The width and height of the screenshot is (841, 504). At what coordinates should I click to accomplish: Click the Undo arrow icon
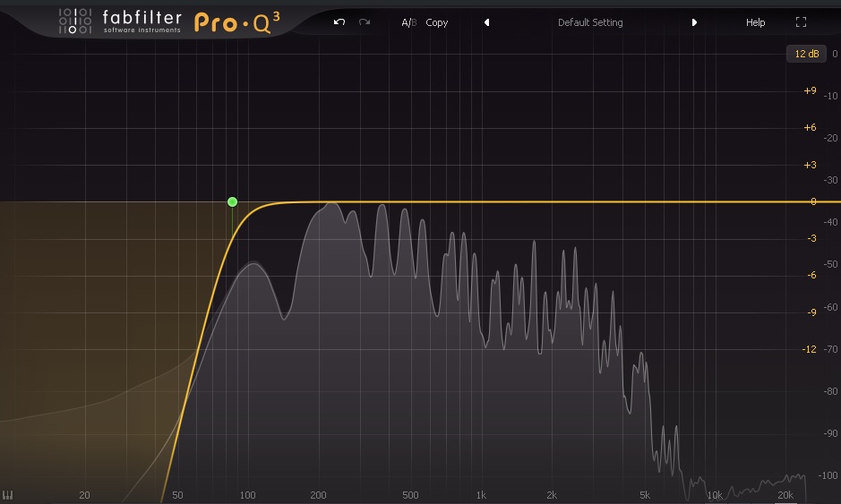point(339,22)
